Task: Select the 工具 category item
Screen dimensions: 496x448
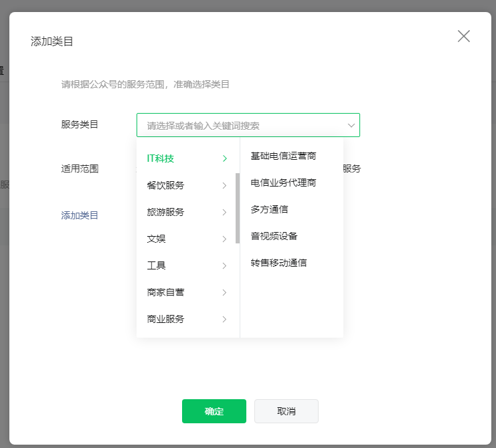Action: tap(157, 265)
